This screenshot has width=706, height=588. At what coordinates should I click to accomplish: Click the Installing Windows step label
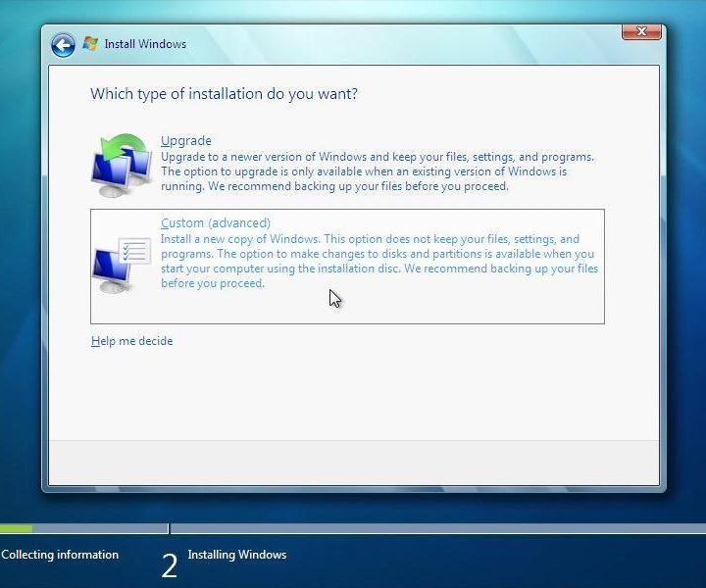(x=237, y=555)
